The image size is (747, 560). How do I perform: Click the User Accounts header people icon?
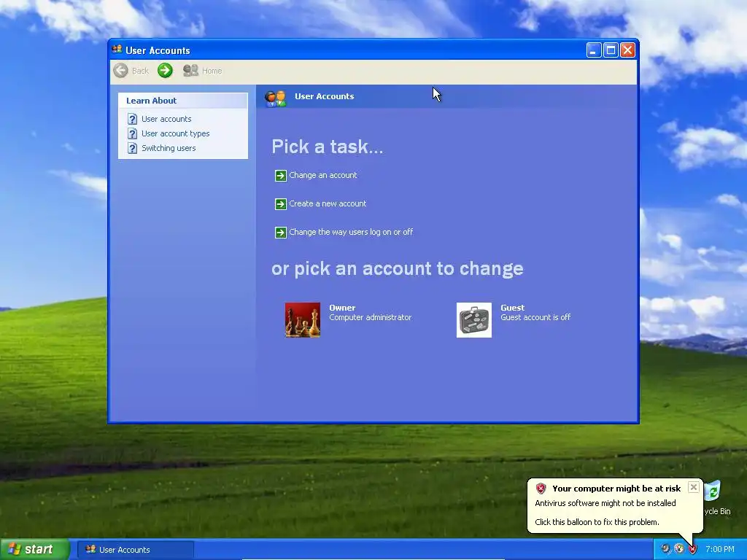coord(275,98)
